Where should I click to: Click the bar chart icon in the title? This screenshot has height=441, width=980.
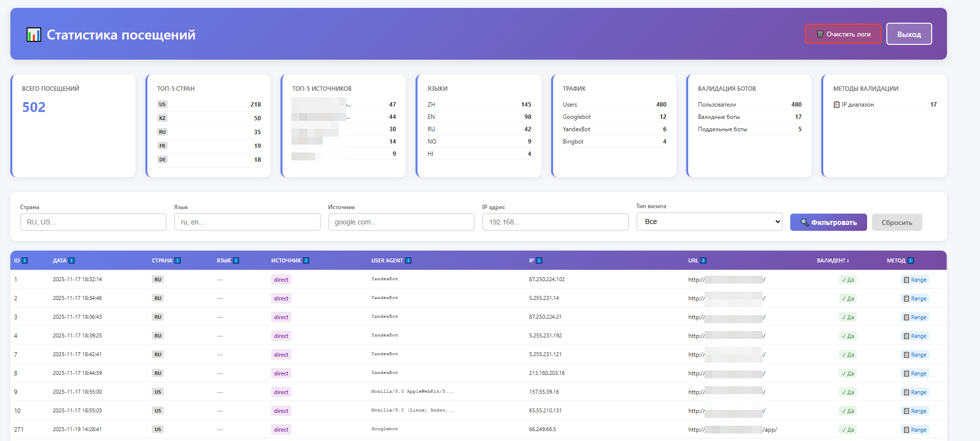pyautogui.click(x=34, y=35)
